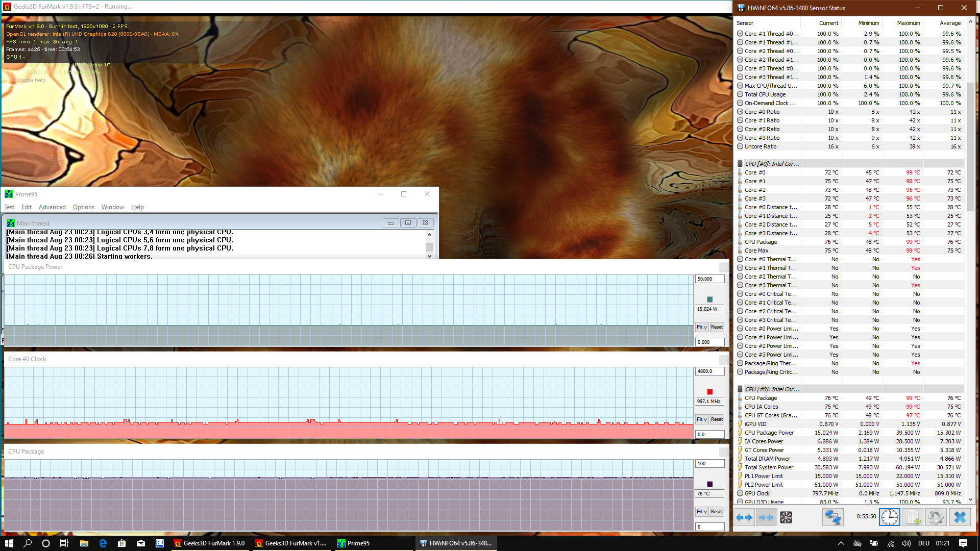Screen dimensions: 980x551
Task: Close the Main thread child window
Action: (x=425, y=223)
